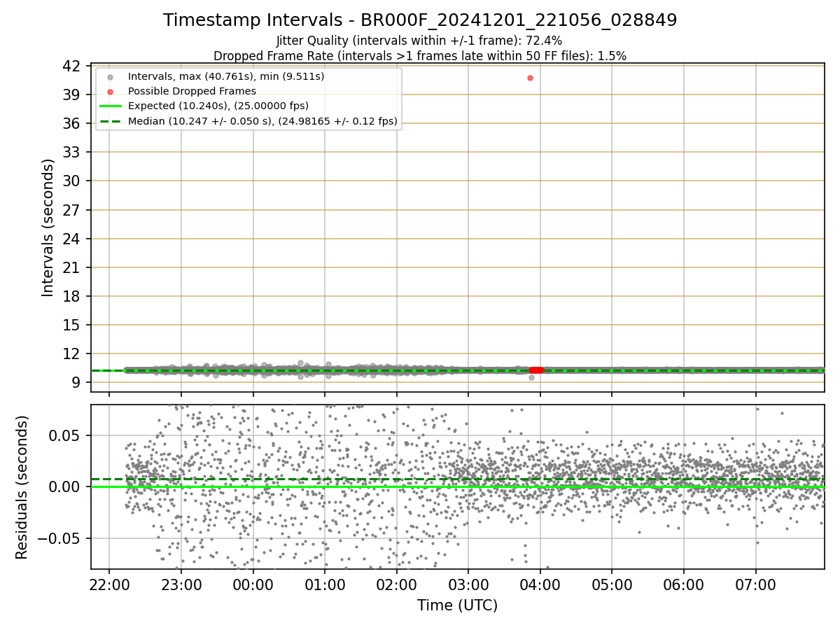
Task: Click the y-axis tick label '18'
Action: (x=71, y=296)
